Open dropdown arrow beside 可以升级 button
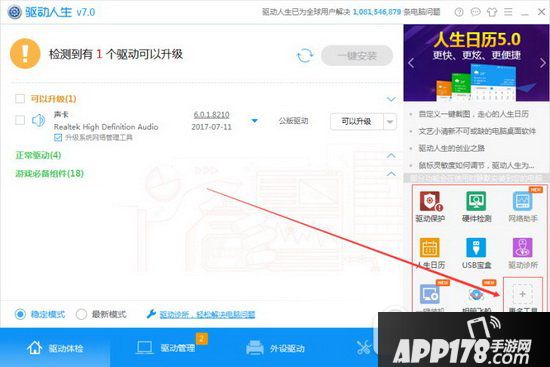This screenshot has height=367, width=550. (390, 122)
